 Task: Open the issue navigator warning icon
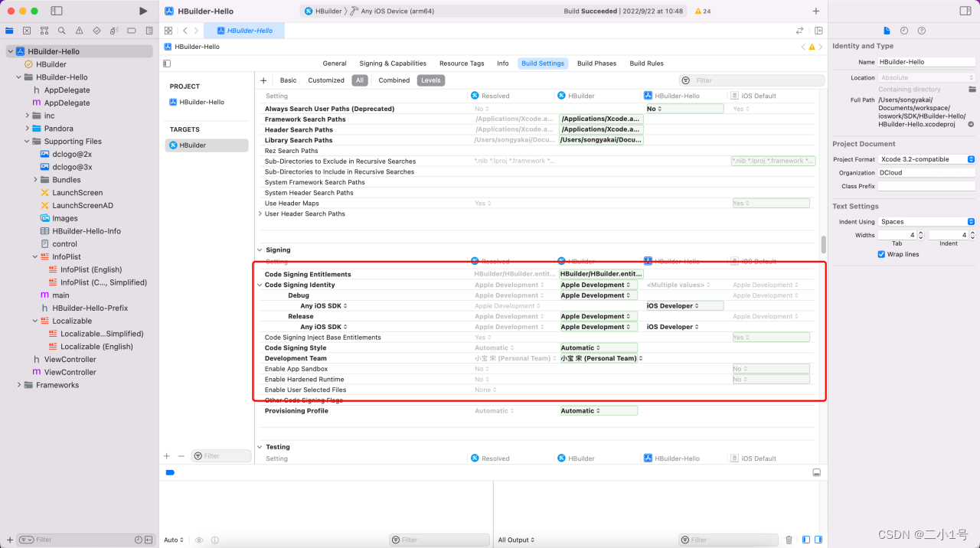coord(79,31)
